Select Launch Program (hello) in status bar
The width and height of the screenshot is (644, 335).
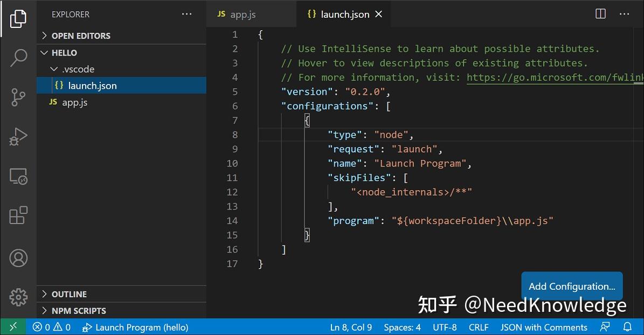point(136,327)
